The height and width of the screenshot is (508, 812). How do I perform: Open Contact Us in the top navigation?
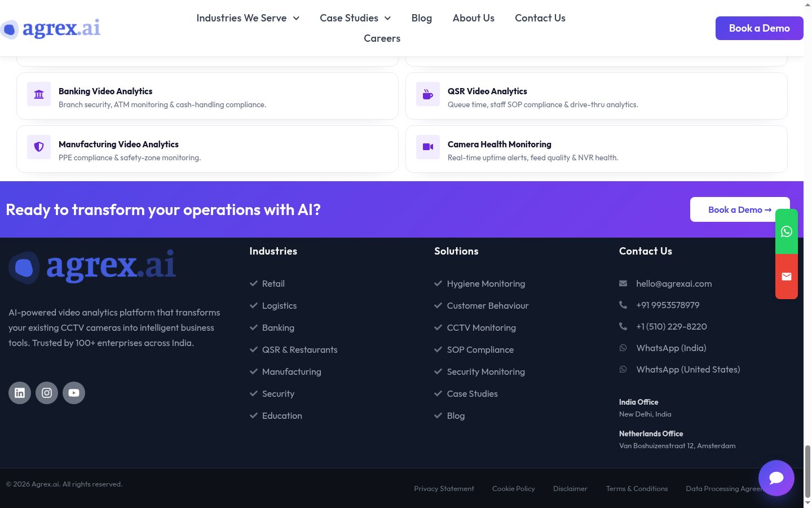coord(540,18)
